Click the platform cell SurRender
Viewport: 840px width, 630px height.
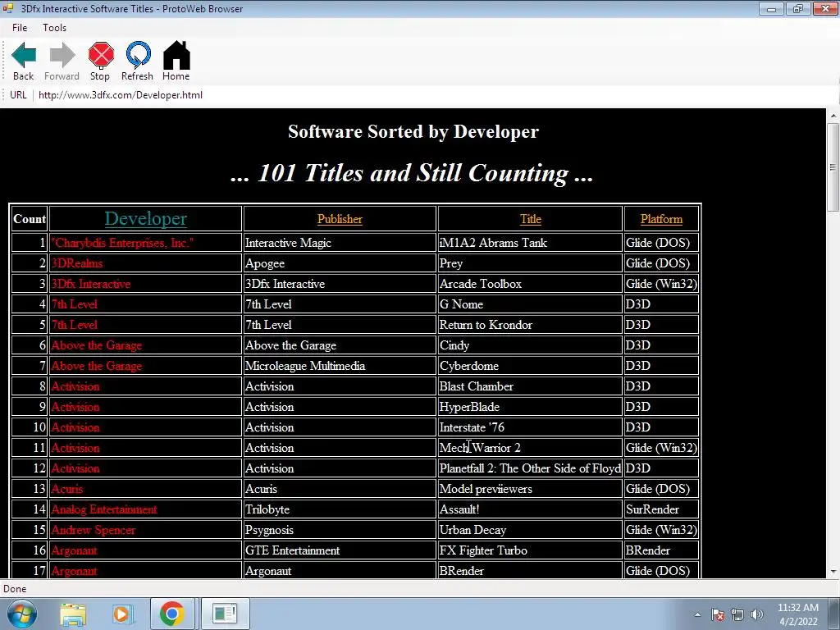tap(661, 509)
